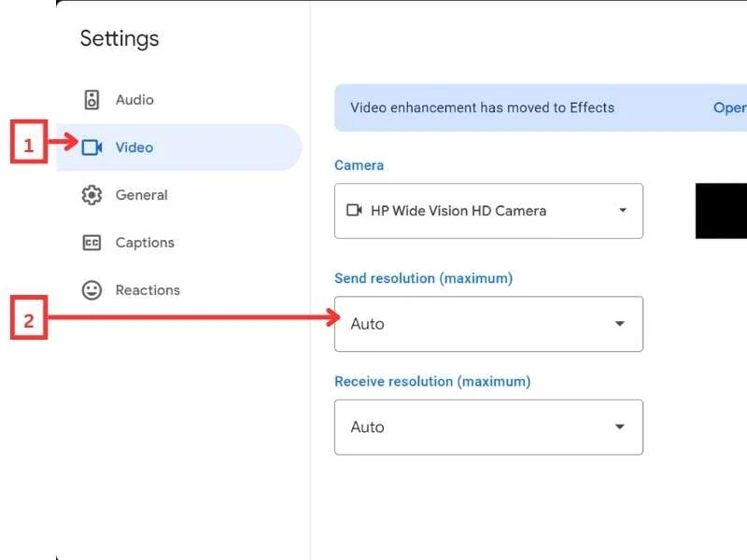Click the camera icon inside the Camera dropdown

(354, 210)
